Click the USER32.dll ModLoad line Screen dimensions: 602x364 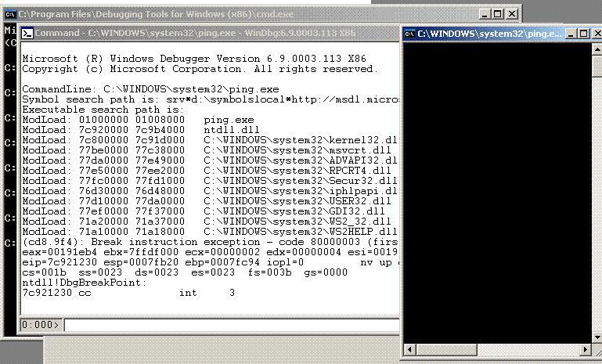(x=207, y=201)
